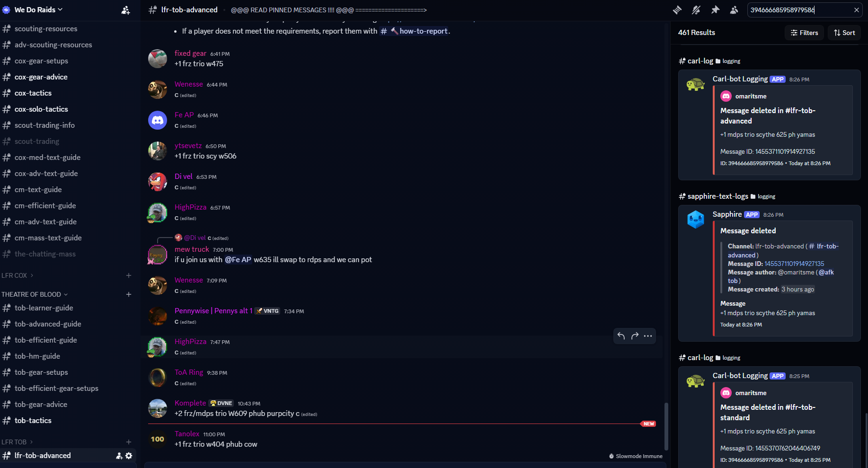
Task: Create an invite to lfr-tob-advanced
Action: click(x=119, y=456)
